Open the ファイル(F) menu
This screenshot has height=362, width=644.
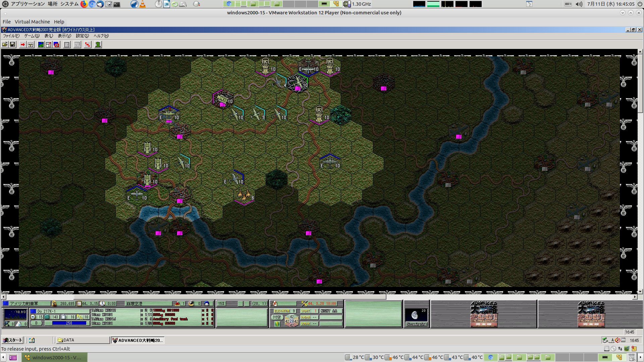click(11, 36)
